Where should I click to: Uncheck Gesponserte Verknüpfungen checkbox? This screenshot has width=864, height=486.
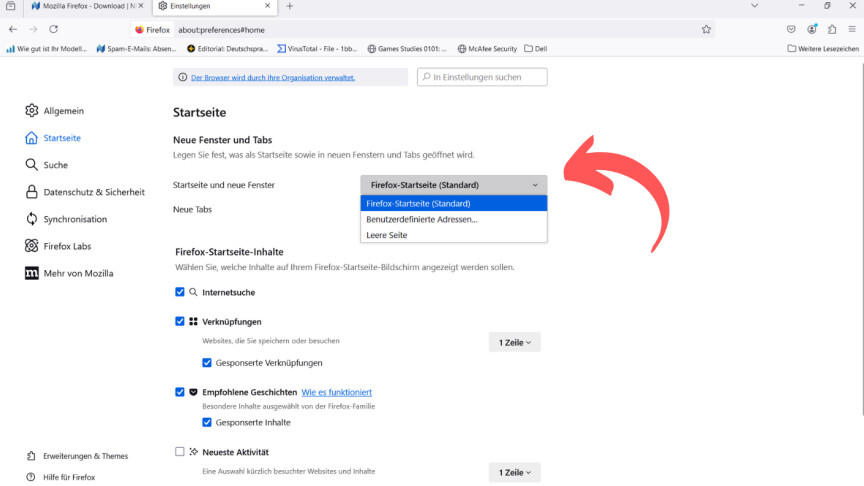[207, 362]
